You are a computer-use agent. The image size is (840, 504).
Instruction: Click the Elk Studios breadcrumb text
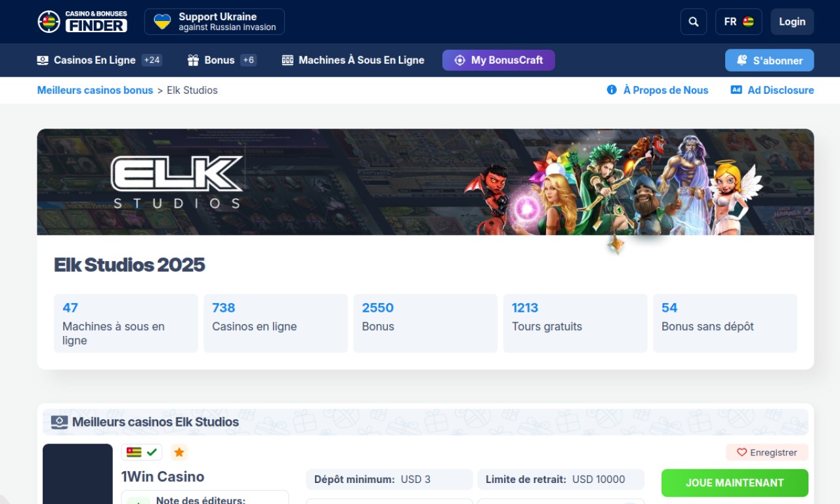coord(192,90)
